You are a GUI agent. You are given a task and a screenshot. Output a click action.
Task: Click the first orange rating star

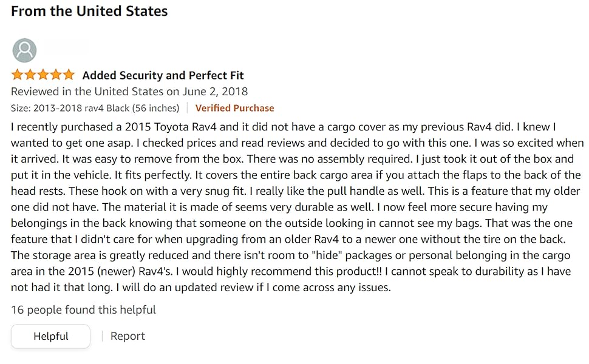click(17, 75)
